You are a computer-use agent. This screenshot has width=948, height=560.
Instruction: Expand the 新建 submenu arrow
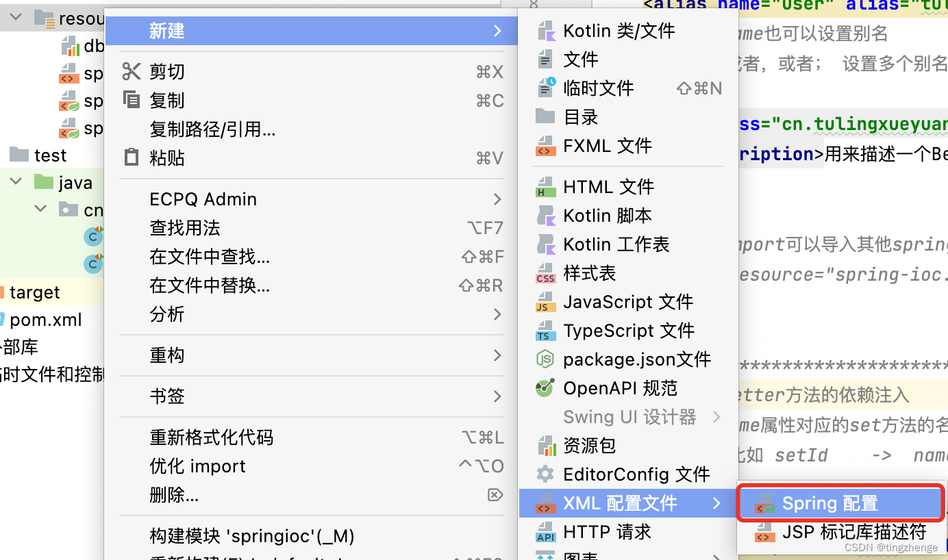[x=497, y=31]
